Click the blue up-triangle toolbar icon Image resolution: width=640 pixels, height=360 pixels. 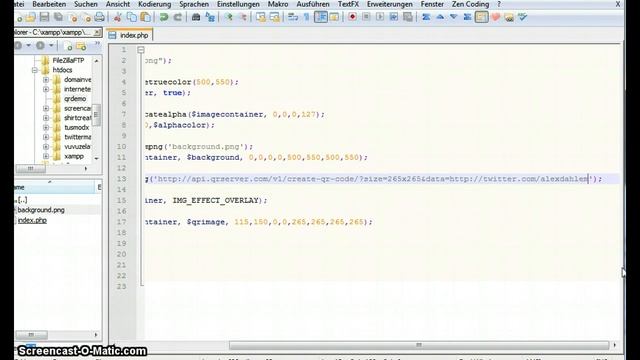point(440,17)
